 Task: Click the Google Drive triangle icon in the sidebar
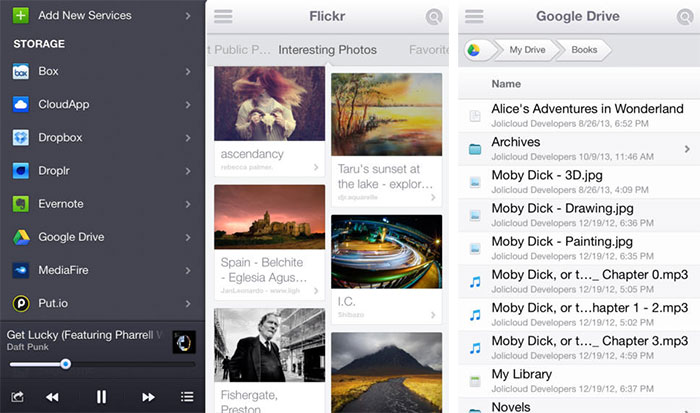click(21, 237)
